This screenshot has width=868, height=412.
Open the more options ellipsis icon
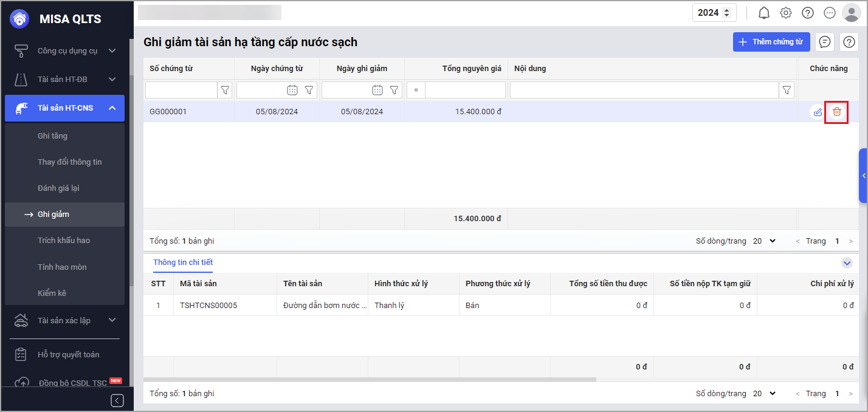tap(830, 13)
